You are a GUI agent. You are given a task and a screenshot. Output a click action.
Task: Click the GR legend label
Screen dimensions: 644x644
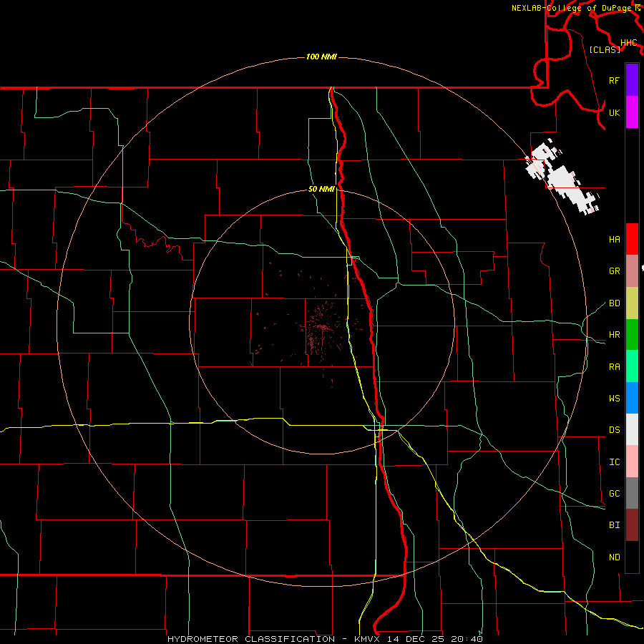pyautogui.click(x=615, y=271)
